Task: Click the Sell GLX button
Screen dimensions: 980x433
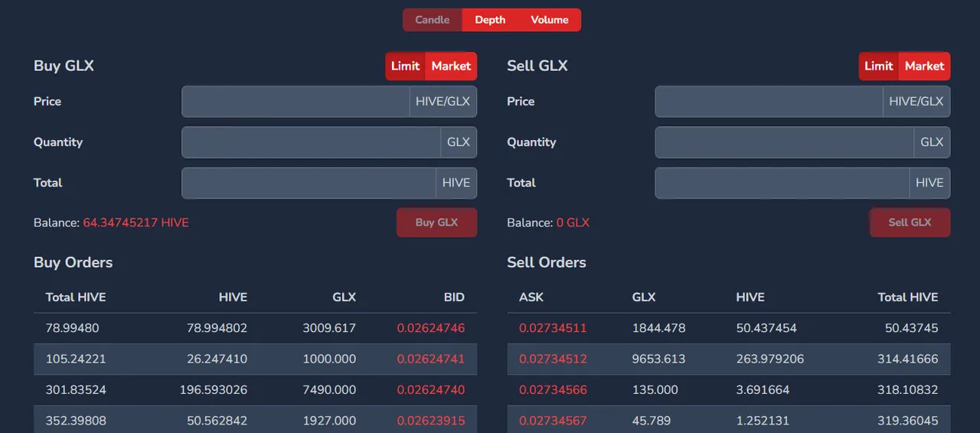Action: (910, 223)
